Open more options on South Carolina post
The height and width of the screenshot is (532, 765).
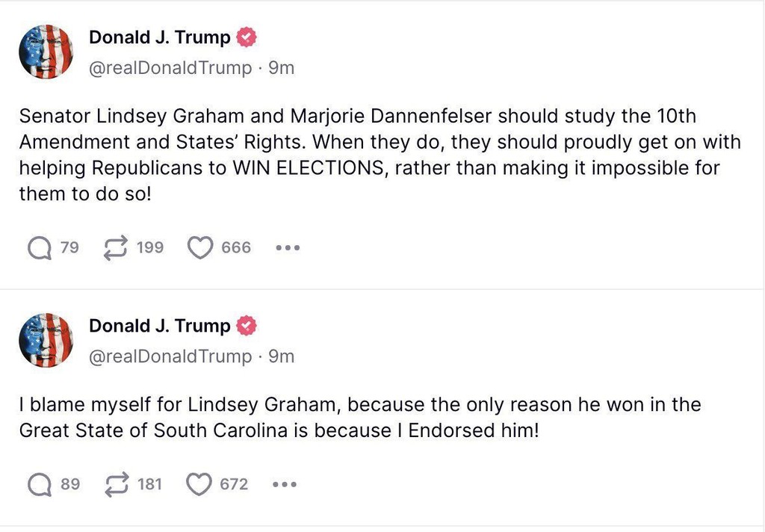[285, 485]
